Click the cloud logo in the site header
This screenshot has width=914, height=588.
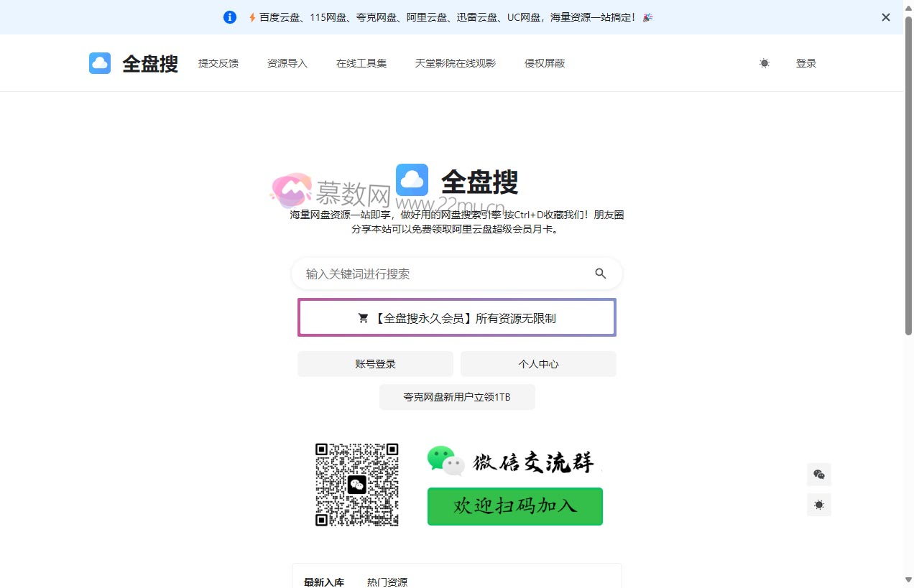[99, 63]
